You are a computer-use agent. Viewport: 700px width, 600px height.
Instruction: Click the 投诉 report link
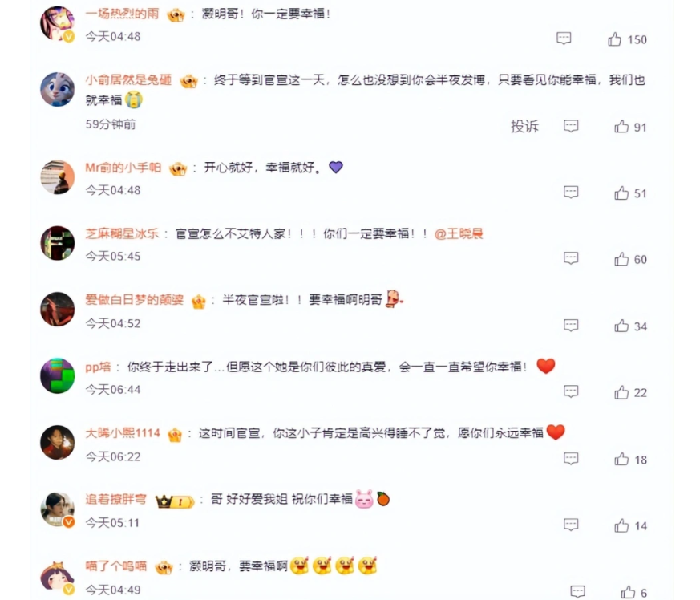click(524, 127)
